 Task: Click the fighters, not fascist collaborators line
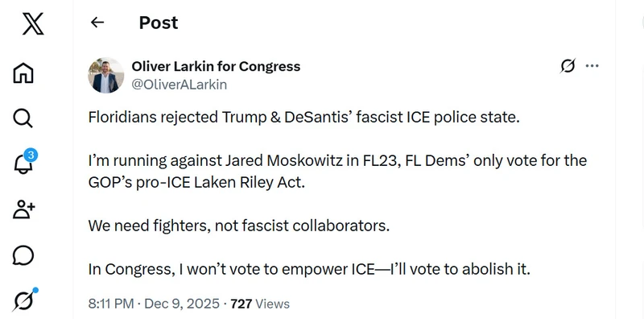point(239,226)
